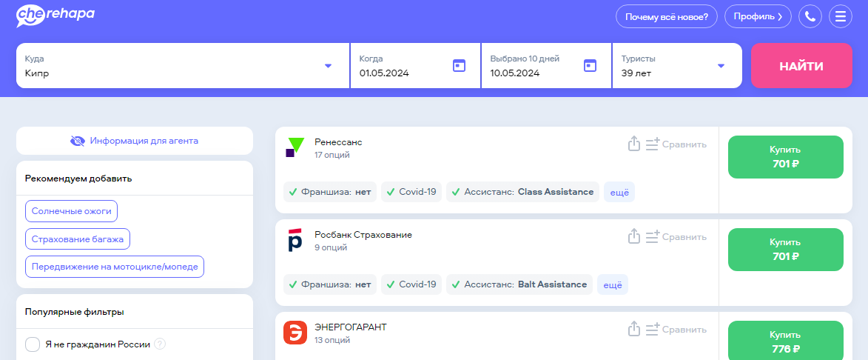Click Почему всё новое? button
Screen dimensions: 868x360
click(667, 16)
